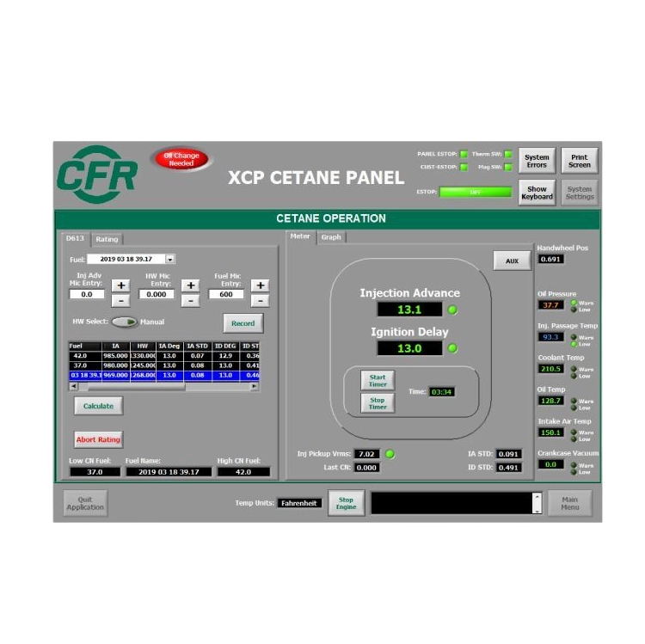Viewport: 645px width, 644px height.
Task: Click the black message log box
Action: click(x=451, y=503)
